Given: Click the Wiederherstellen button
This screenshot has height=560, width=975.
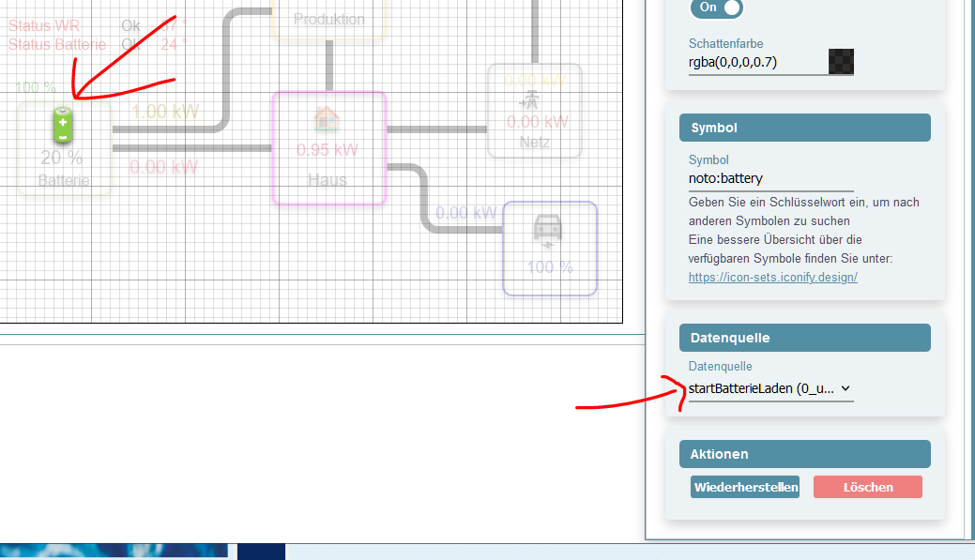Looking at the screenshot, I should click(745, 487).
